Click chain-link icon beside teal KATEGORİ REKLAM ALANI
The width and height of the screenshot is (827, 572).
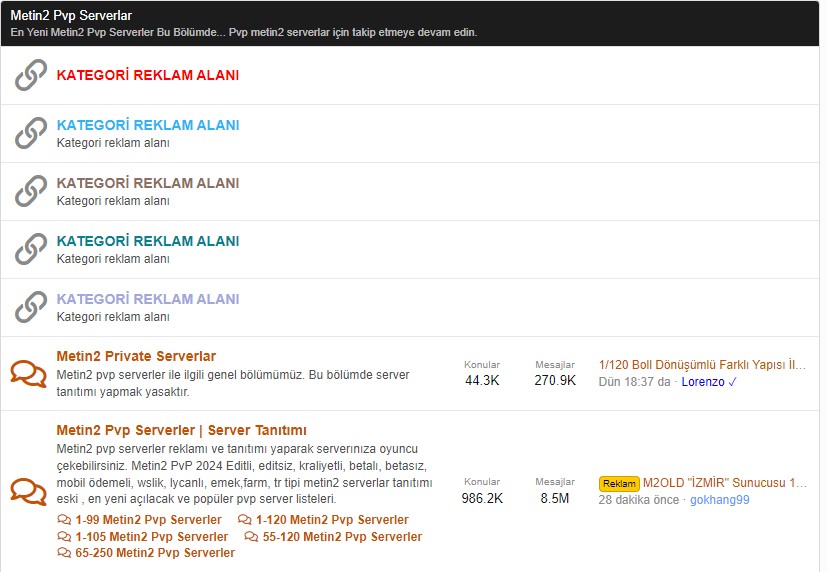pyautogui.click(x=31, y=249)
